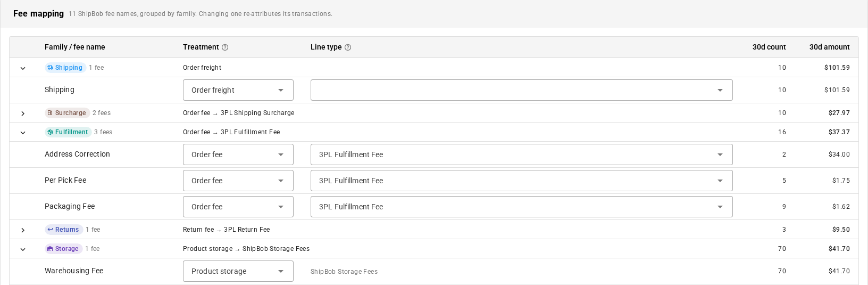The width and height of the screenshot is (868, 285).
Task: Click the $1.62 Packaging Fee amount
Action: pos(841,207)
